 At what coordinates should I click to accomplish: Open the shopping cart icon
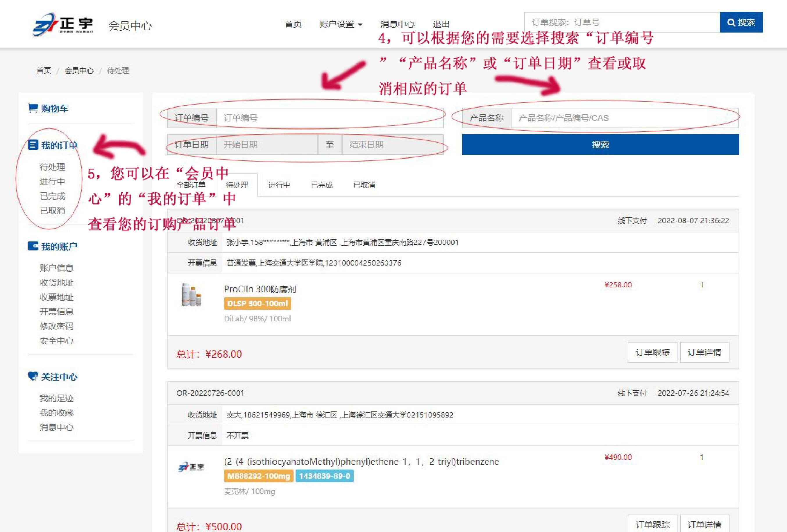(x=33, y=108)
